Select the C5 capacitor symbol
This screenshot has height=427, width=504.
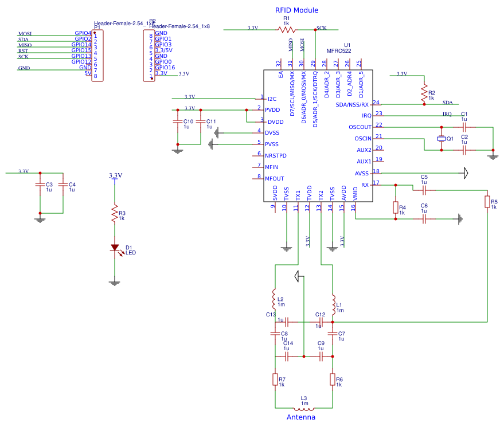point(424,190)
